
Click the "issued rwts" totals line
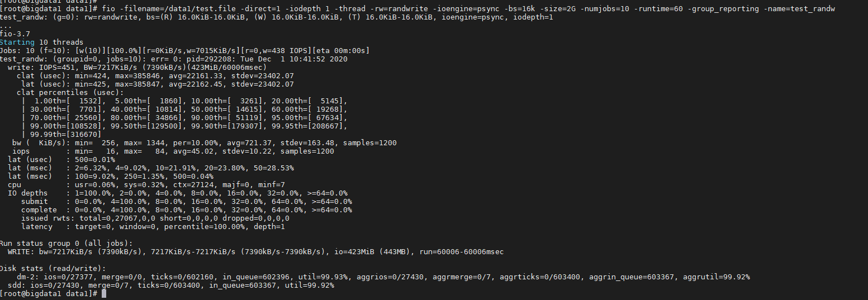coord(155,218)
